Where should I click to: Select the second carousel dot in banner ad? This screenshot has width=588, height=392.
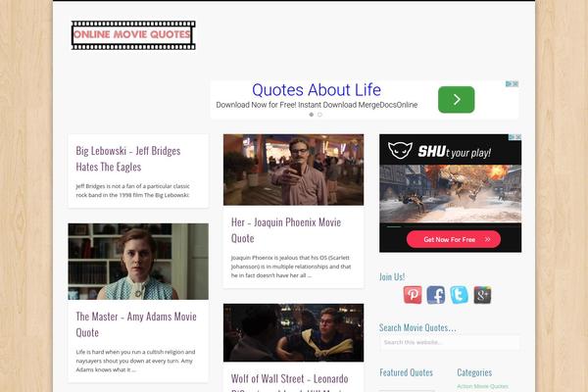click(319, 115)
